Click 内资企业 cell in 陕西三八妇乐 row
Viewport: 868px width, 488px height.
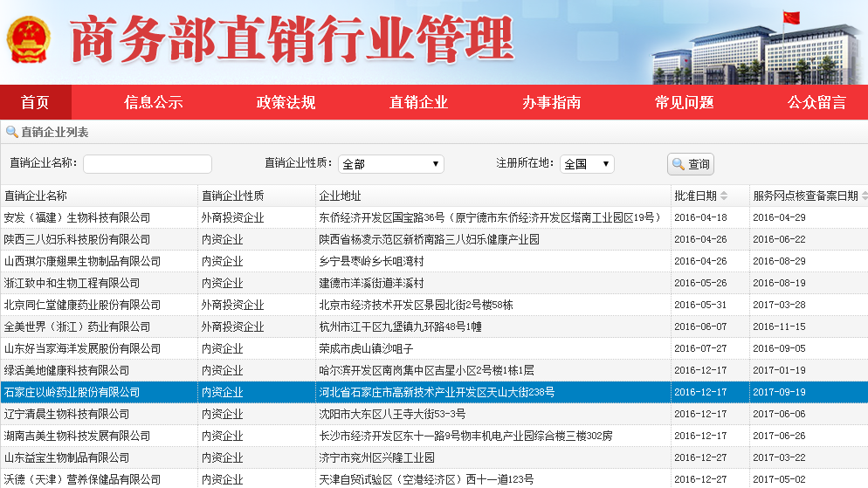tap(222, 239)
